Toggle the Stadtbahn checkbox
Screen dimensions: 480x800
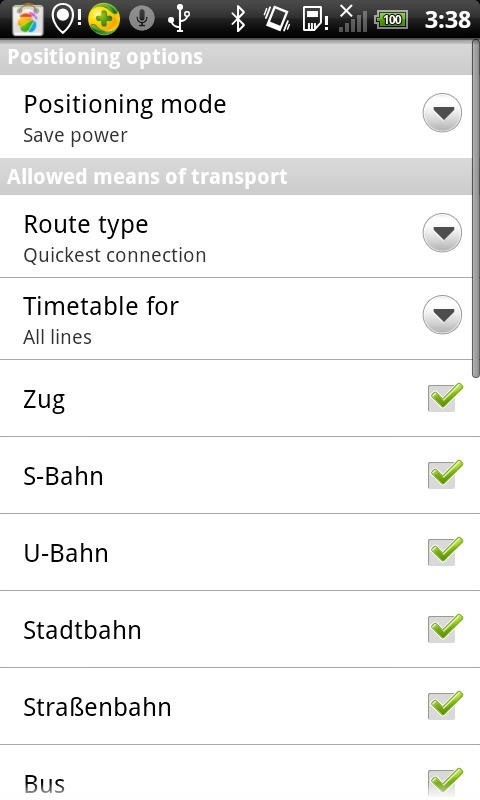click(x=445, y=629)
